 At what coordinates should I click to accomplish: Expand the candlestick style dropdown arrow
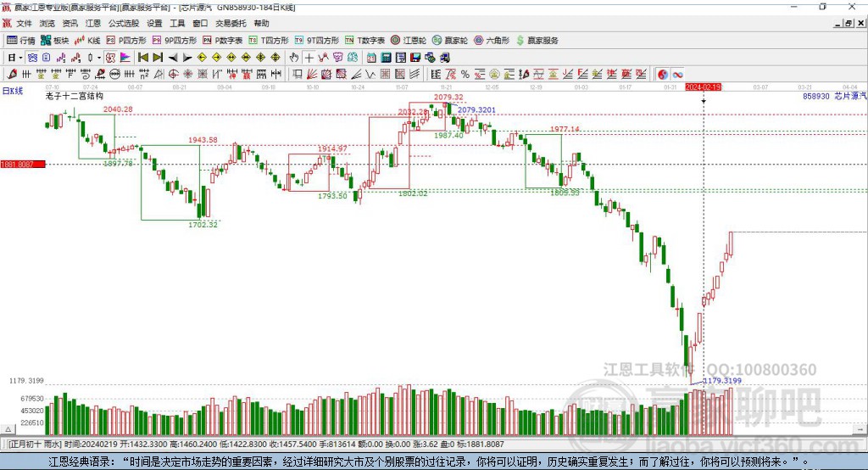click(x=99, y=58)
